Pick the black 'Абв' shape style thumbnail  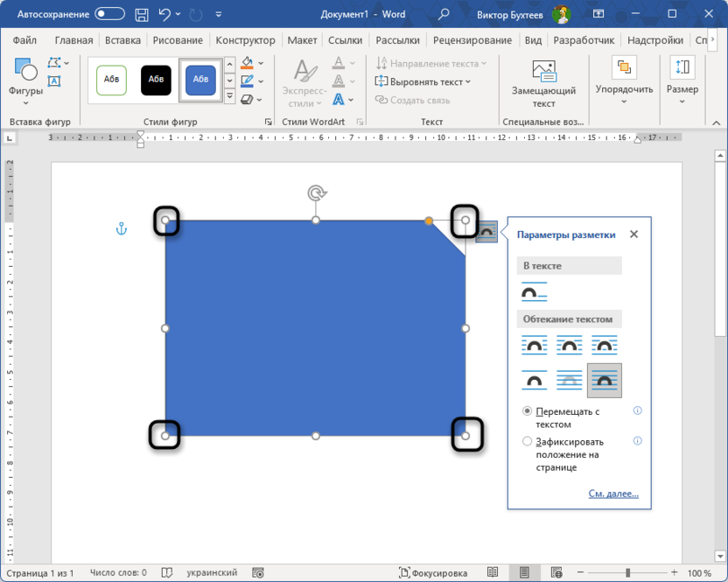pos(156,80)
